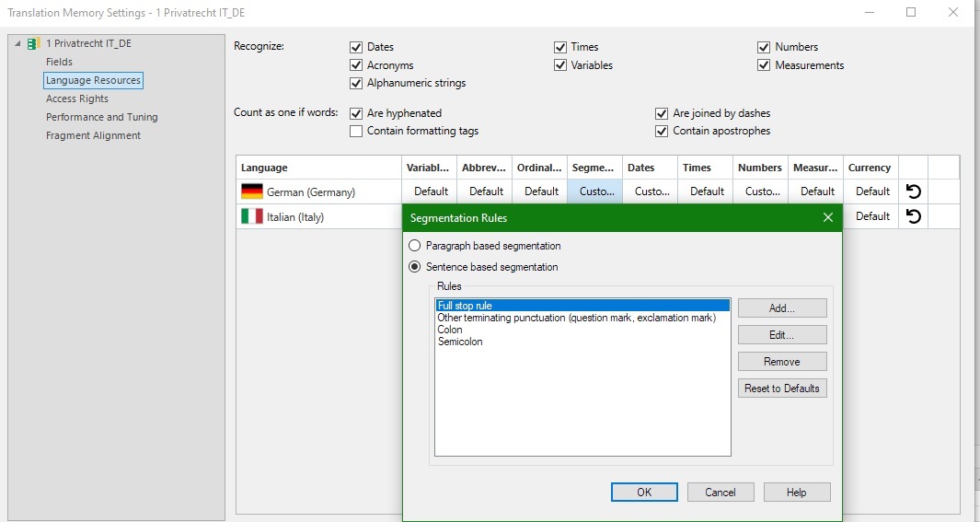Uncheck the Measurements checkbox
980x522 pixels.
764,65
